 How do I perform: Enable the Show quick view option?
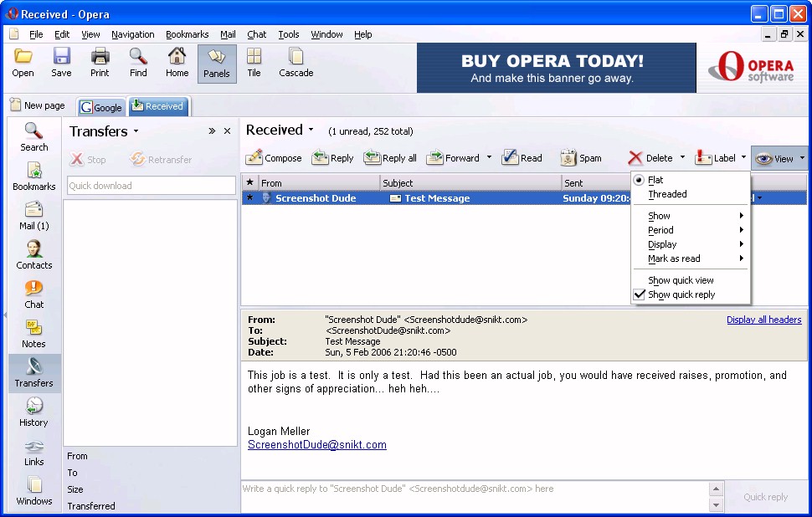pyautogui.click(x=681, y=280)
